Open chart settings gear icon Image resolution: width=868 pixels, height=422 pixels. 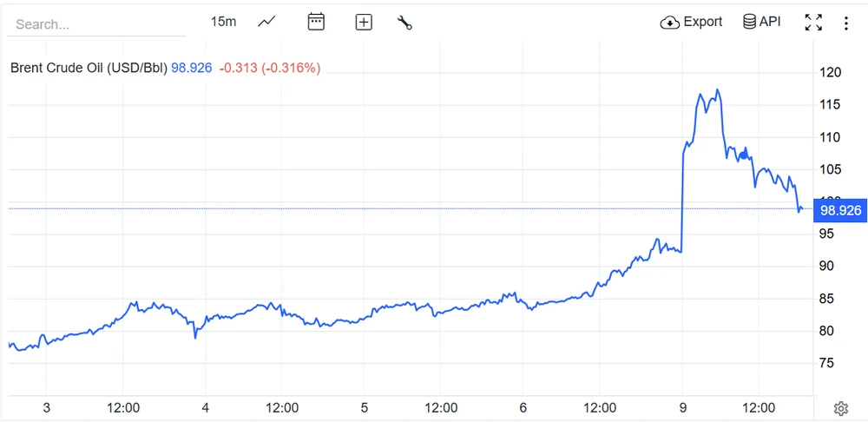[840, 408]
